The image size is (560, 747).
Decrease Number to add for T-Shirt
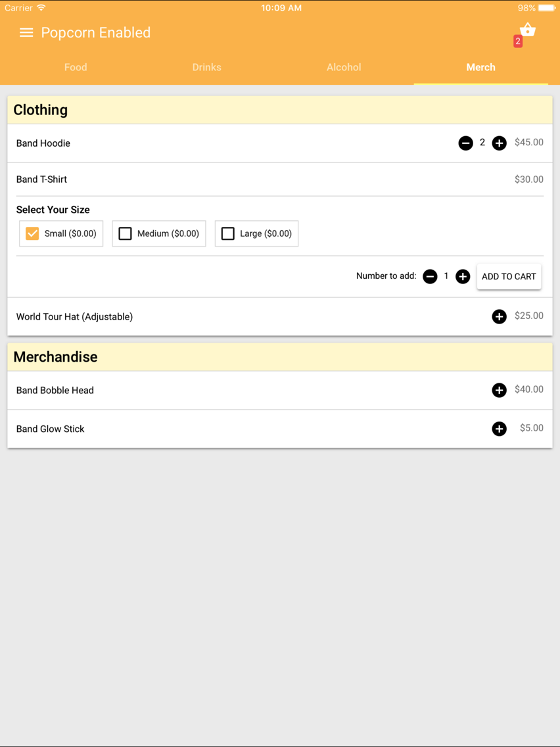coord(430,276)
